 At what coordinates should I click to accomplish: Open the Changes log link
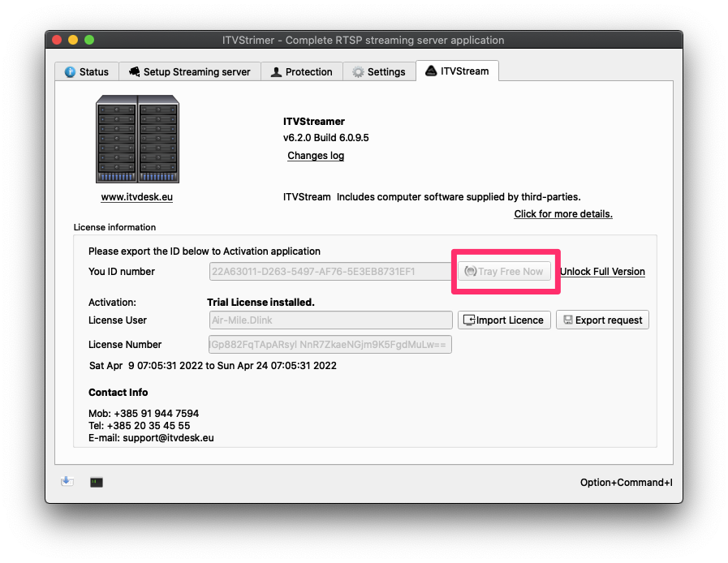pos(316,156)
